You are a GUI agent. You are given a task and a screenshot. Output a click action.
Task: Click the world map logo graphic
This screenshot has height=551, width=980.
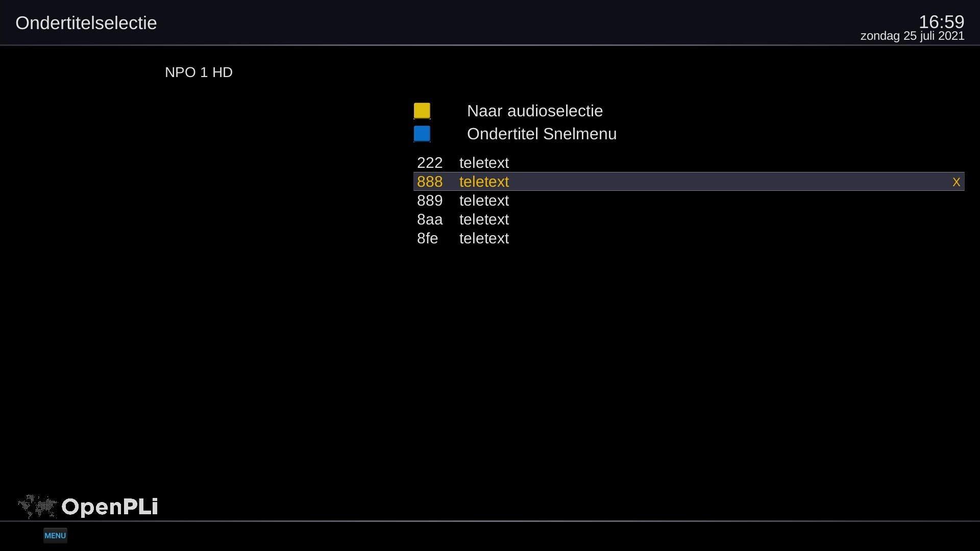tap(37, 506)
